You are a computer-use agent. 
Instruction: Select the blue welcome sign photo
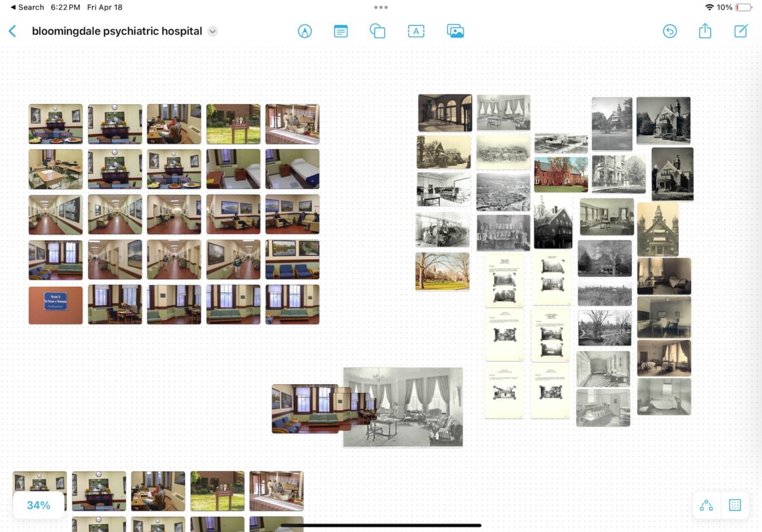(55, 305)
